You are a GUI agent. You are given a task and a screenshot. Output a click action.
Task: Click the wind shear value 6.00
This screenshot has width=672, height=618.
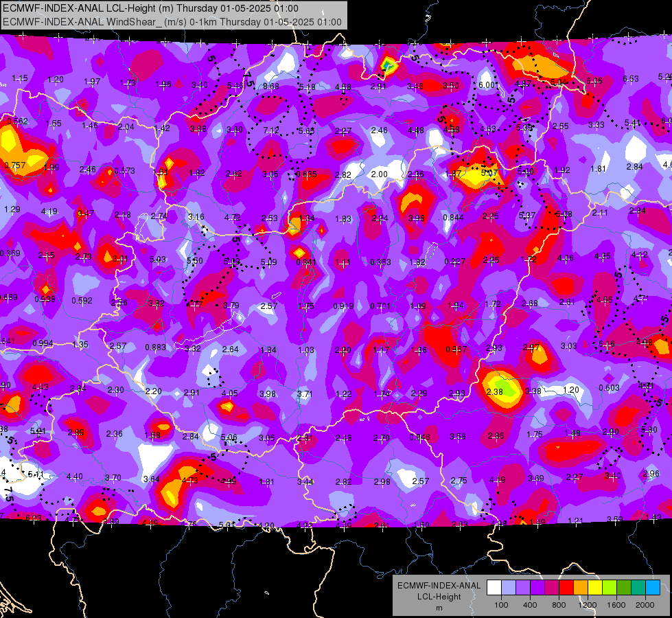(x=487, y=85)
